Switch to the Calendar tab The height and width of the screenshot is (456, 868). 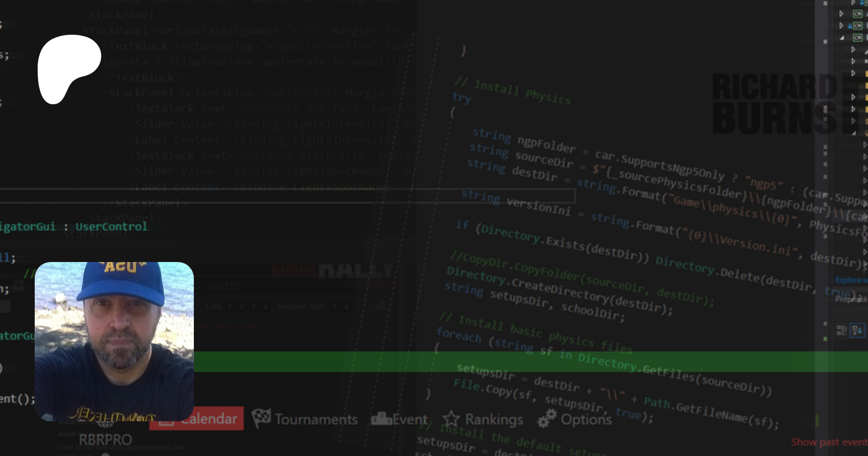(197, 418)
